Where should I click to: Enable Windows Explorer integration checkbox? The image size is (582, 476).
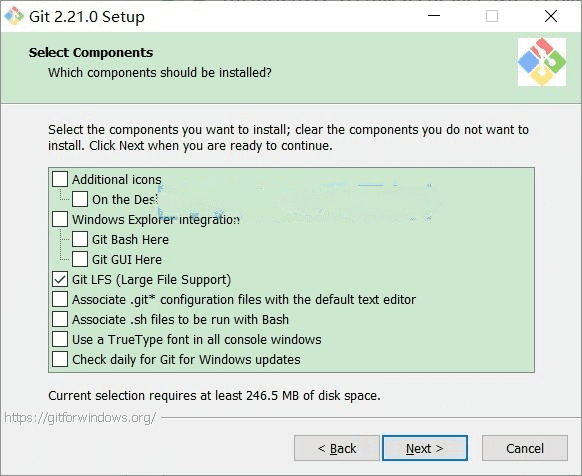(x=60, y=219)
